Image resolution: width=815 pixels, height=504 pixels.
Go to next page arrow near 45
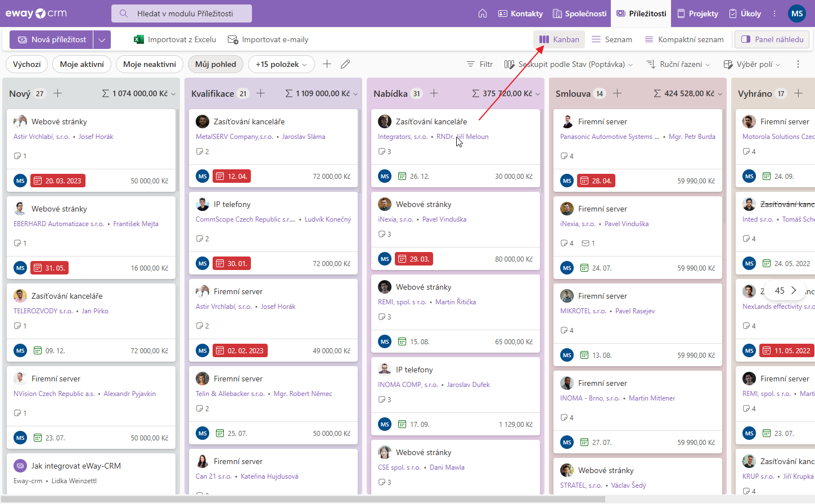[x=794, y=290]
